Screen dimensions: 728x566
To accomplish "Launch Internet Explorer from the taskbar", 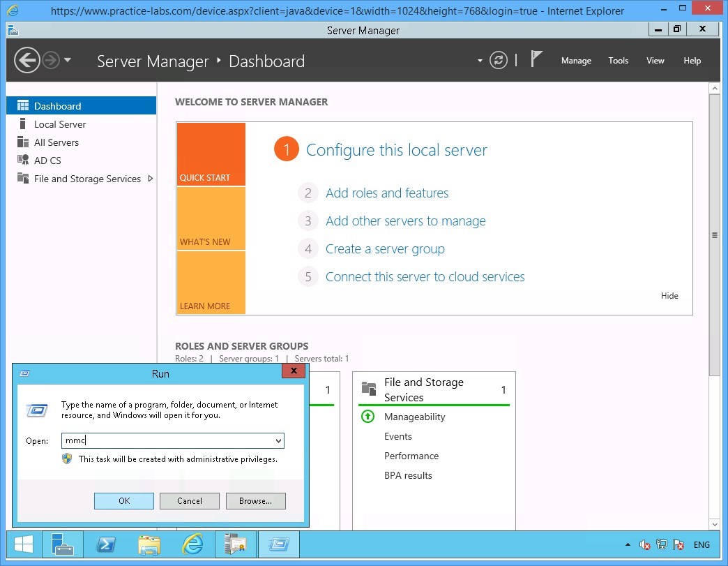I will pos(192,544).
